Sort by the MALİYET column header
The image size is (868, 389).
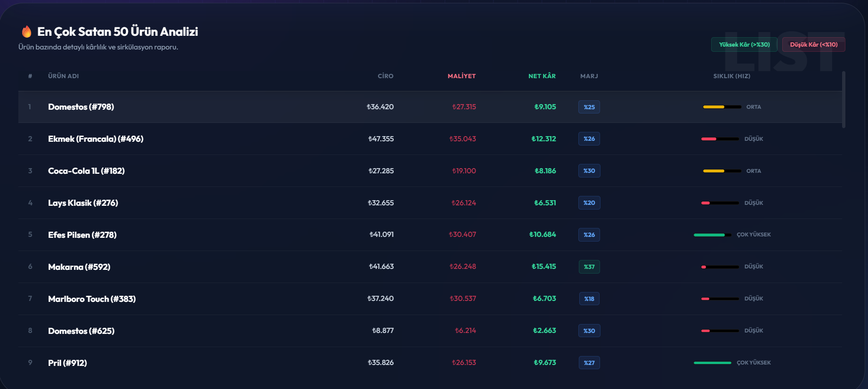click(461, 76)
